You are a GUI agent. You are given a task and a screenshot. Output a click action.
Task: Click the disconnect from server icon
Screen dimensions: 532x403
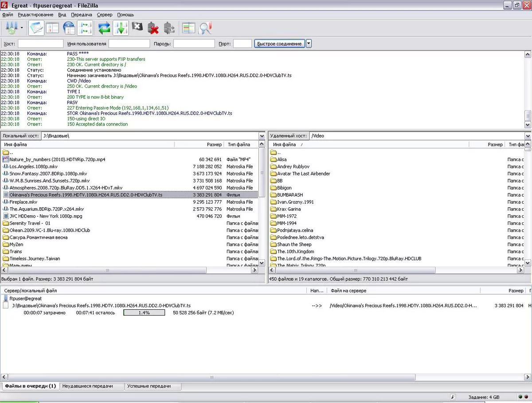coord(153,28)
